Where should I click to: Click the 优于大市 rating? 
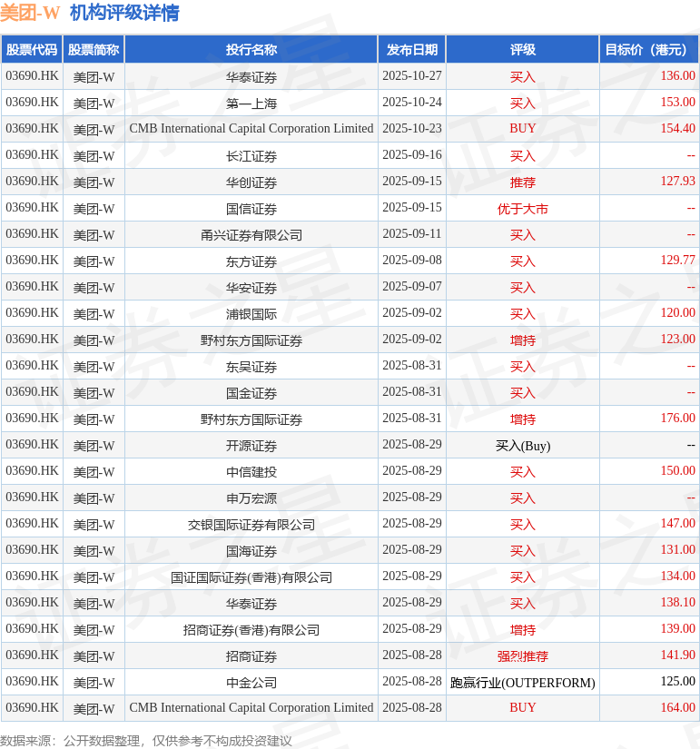[522, 208]
